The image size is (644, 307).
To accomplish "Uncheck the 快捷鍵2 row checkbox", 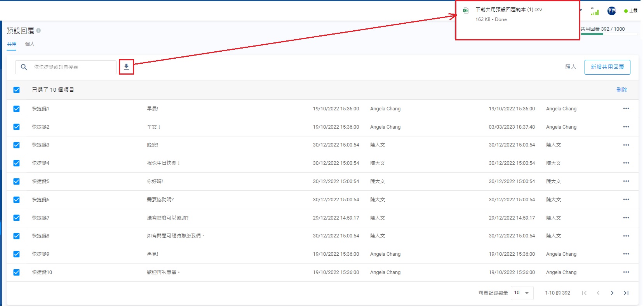I will coord(16,127).
